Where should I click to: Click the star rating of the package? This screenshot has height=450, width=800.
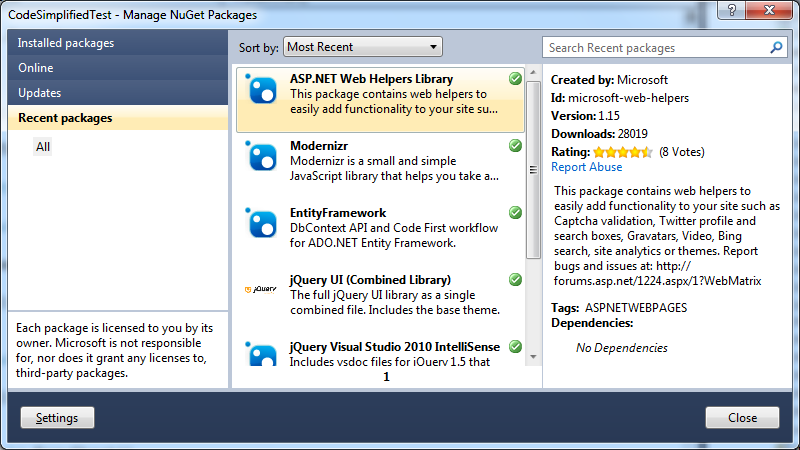click(622, 152)
